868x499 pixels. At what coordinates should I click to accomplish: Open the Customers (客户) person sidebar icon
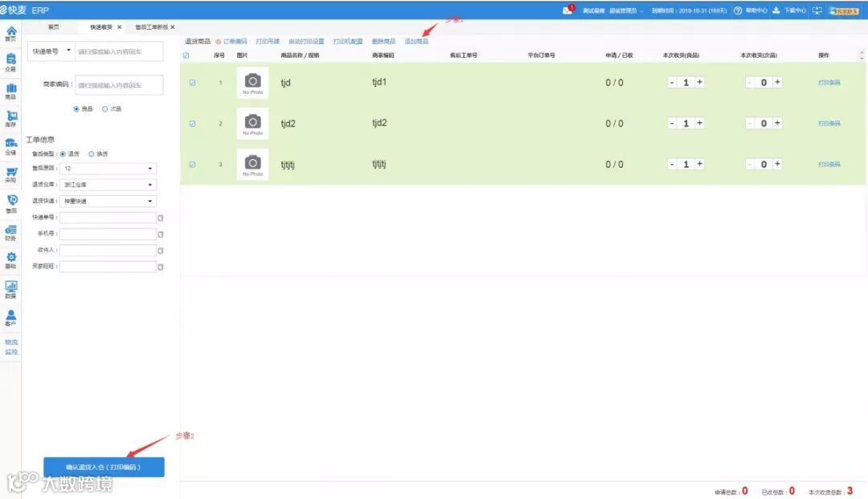(10, 317)
